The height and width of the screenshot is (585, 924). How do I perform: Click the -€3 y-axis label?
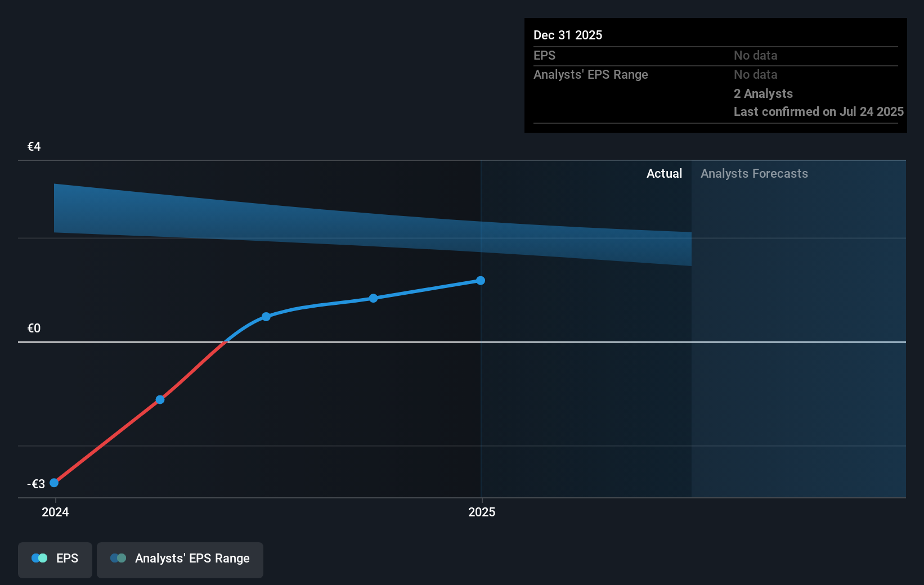tap(36, 484)
